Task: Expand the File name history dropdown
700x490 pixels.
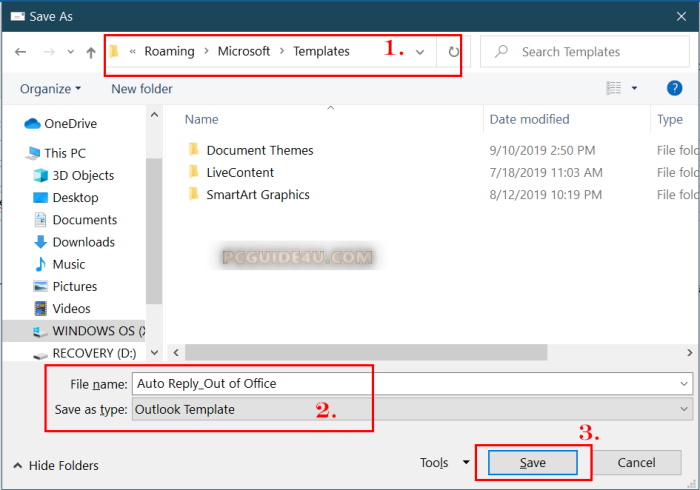Action: (684, 383)
